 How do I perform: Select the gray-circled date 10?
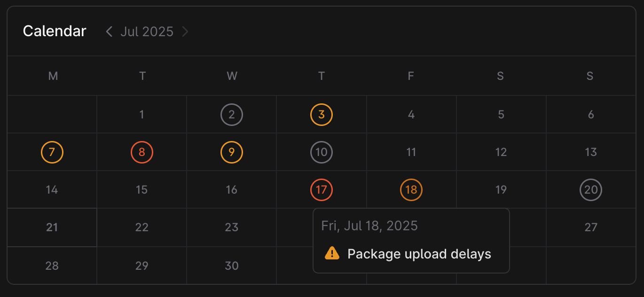[322, 152]
